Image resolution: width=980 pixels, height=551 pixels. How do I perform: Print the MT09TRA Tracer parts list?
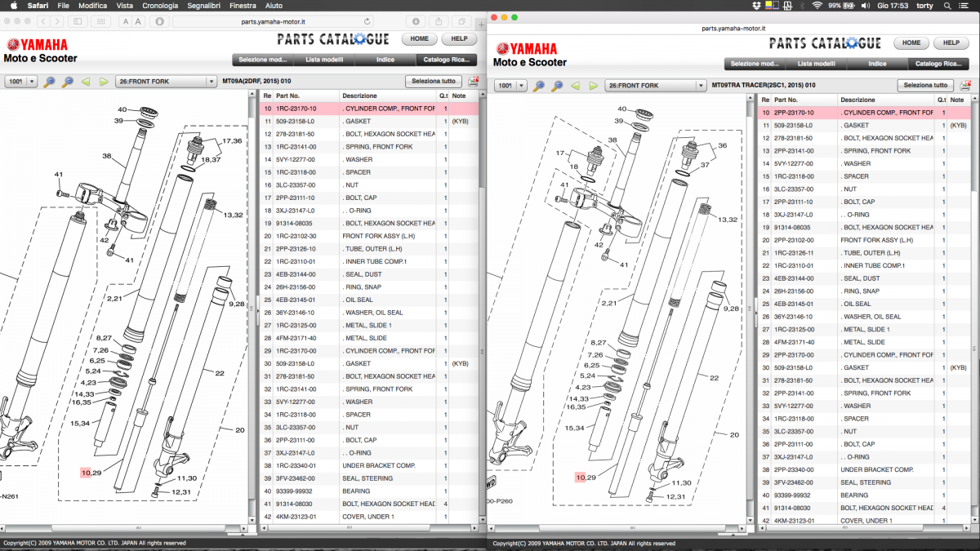964,85
